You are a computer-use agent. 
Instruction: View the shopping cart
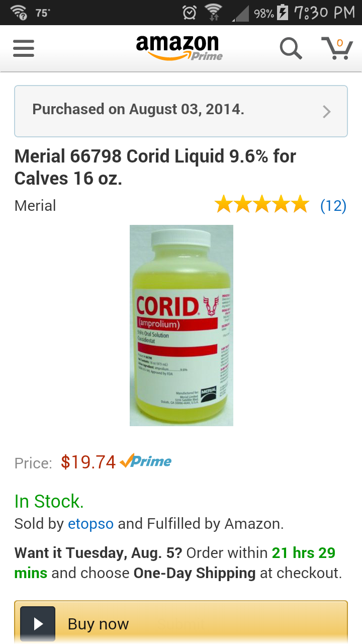pyautogui.click(x=337, y=48)
